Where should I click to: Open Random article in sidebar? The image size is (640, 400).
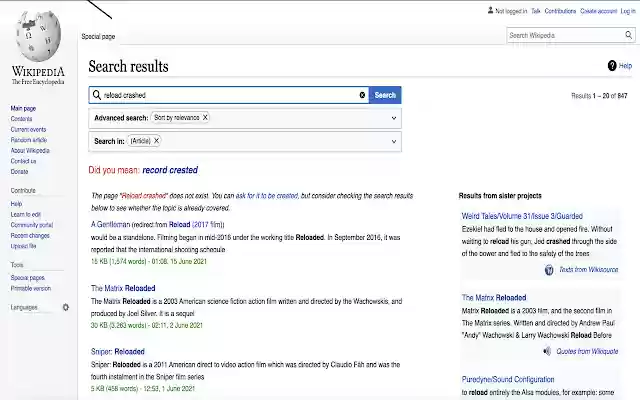(29, 140)
